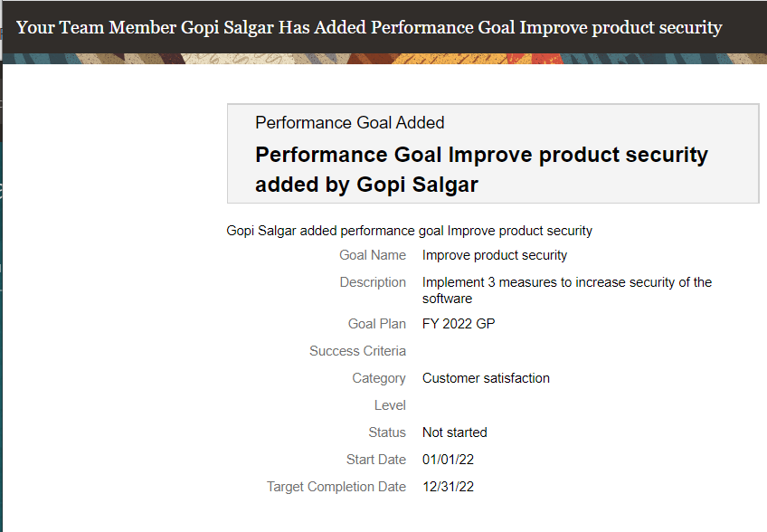Click the notification title header text
Screen dimensions: 767x532
pyautogui.click(x=369, y=27)
